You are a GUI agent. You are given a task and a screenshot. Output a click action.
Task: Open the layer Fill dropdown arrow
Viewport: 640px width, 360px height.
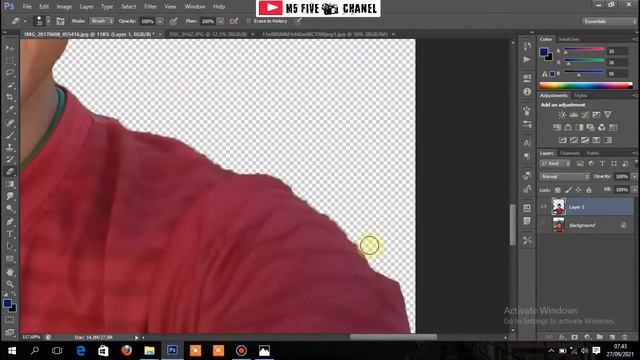tap(634, 190)
